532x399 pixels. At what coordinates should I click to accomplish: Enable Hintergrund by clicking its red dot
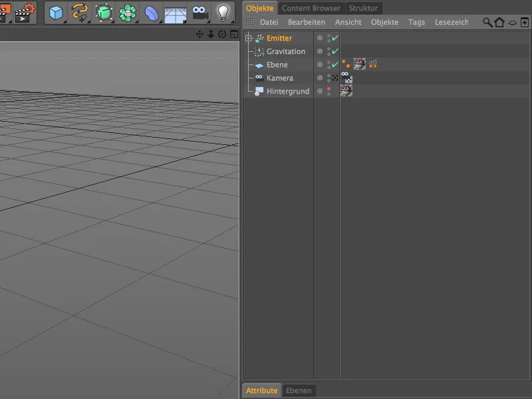click(329, 89)
